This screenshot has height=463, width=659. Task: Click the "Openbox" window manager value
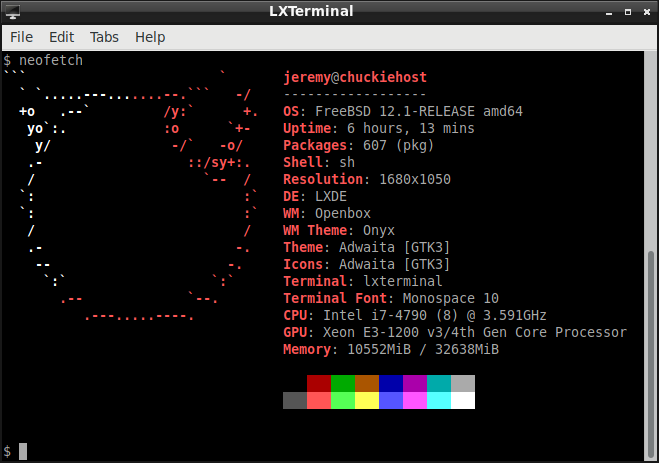coord(343,213)
